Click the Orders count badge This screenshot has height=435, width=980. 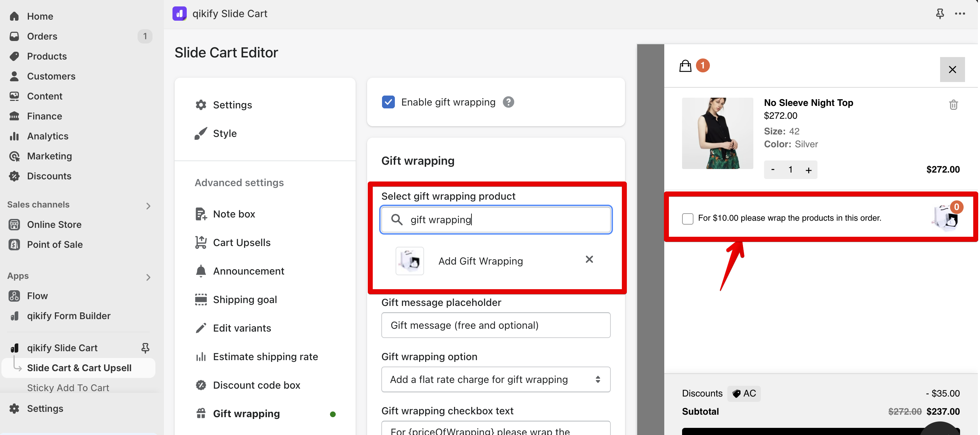pyautogui.click(x=145, y=36)
